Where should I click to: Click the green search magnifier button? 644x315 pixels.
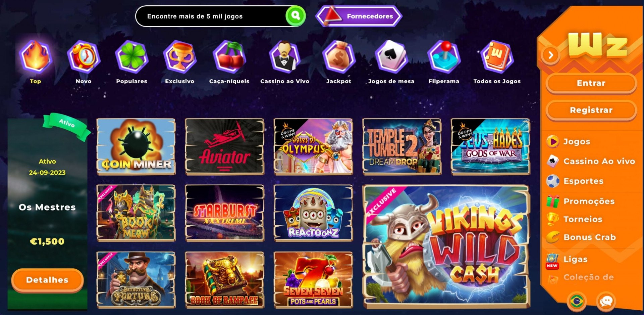coord(296,16)
